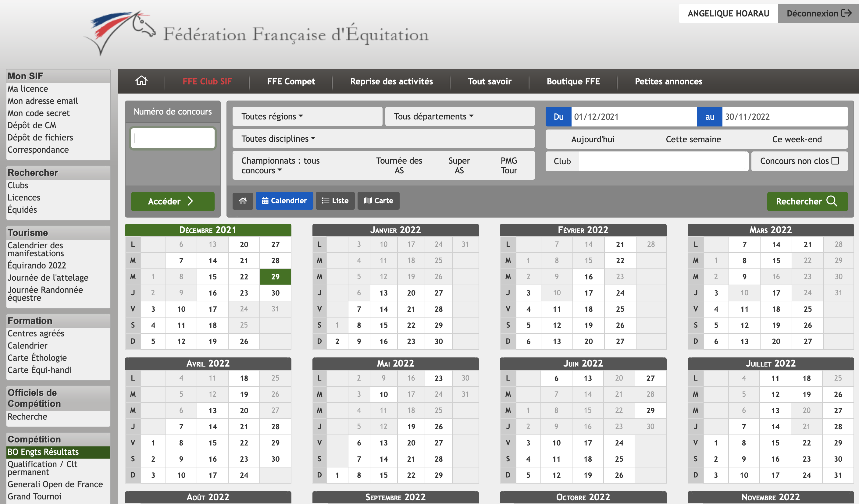Image resolution: width=859 pixels, height=504 pixels.
Task: Open the FFE Club SIF menu
Action: [x=207, y=81]
